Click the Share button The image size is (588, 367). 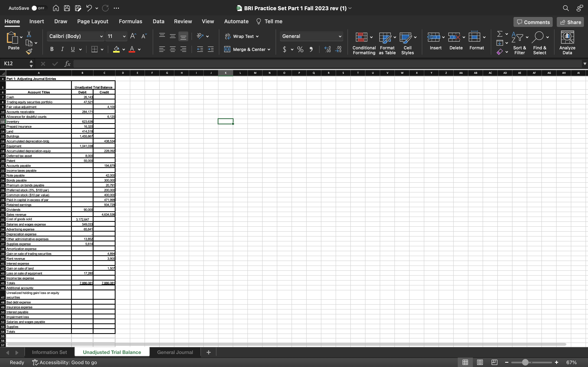pyautogui.click(x=570, y=22)
